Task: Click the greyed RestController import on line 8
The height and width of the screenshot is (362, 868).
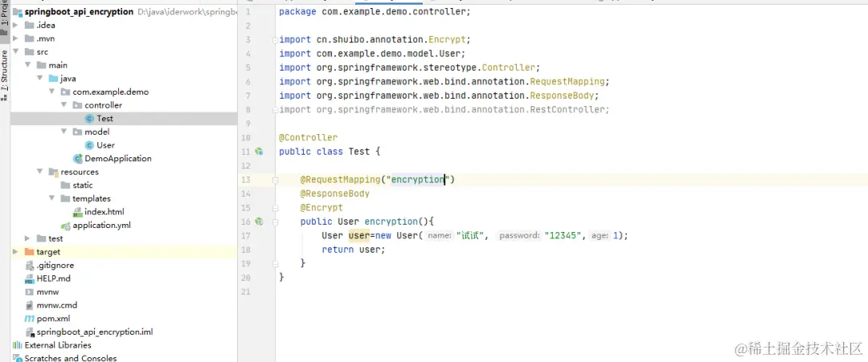Action: click(x=444, y=109)
